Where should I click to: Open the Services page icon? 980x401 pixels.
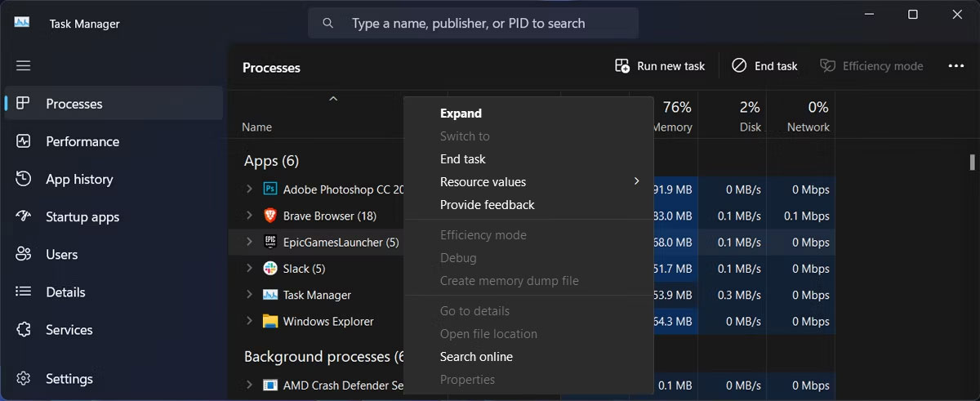[x=24, y=330]
